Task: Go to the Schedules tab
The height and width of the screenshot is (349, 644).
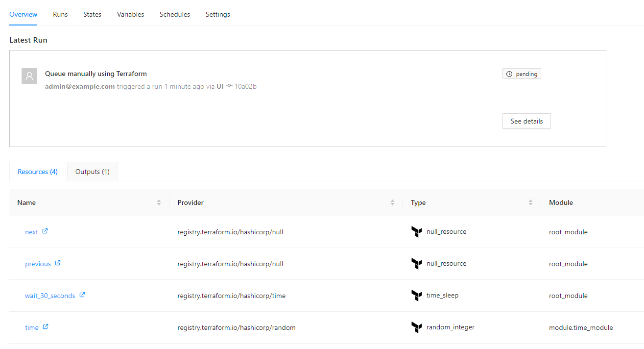Action: click(x=174, y=14)
